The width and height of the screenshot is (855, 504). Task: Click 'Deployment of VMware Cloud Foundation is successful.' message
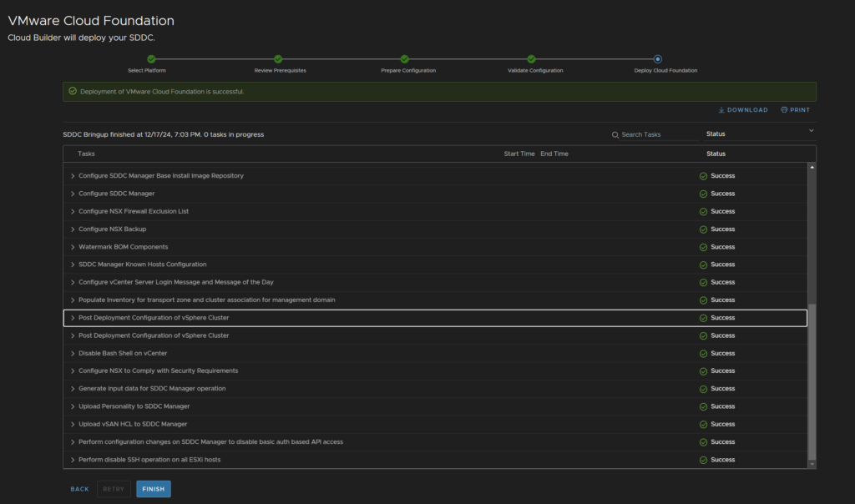[x=162, y=92]
